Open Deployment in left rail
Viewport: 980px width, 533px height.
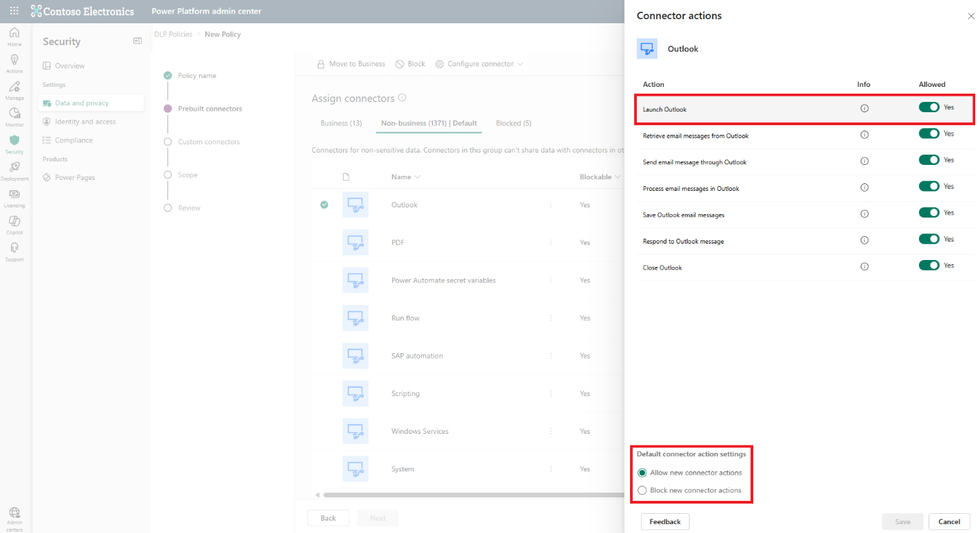[14, 171]
